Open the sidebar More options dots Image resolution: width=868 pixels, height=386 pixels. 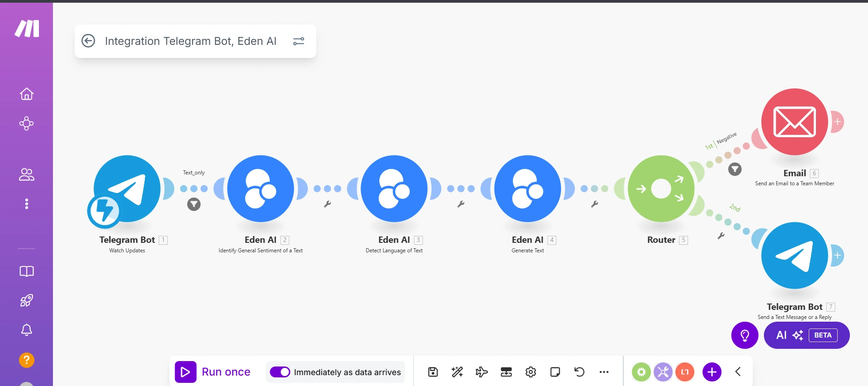27,204
